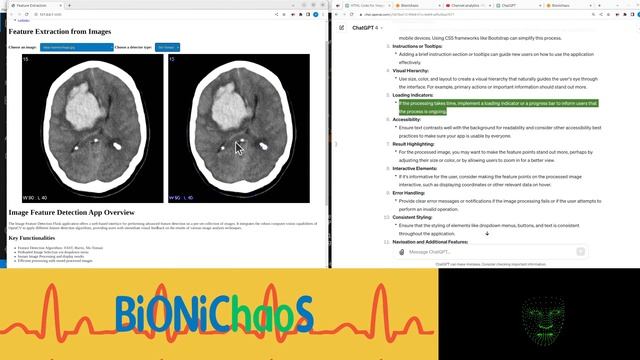Click the processed brain CT scan image
The width and height of the screenshot is (640, 360).
[239, 128]
